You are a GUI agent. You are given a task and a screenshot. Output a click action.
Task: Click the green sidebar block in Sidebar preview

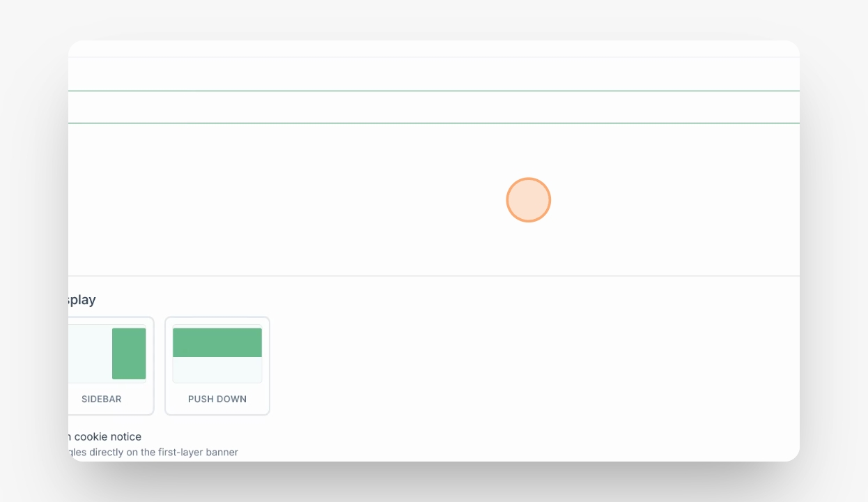129,353
